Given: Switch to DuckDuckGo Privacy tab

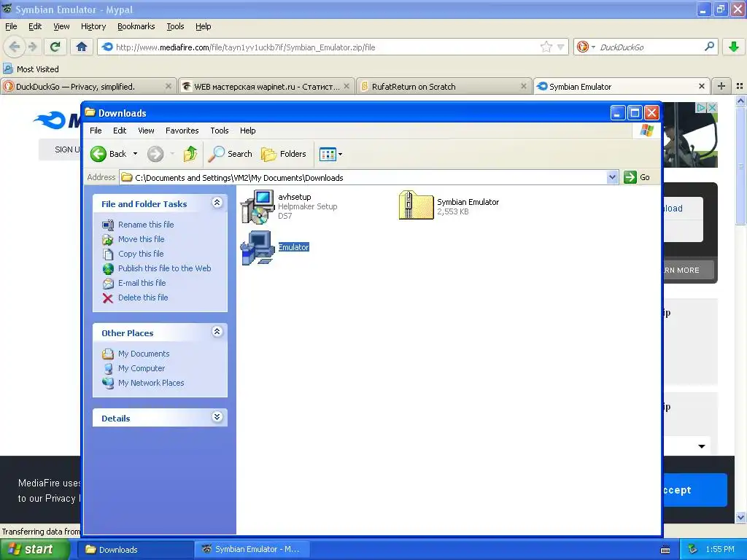Looking at the screenshot, I should (88, 87).
